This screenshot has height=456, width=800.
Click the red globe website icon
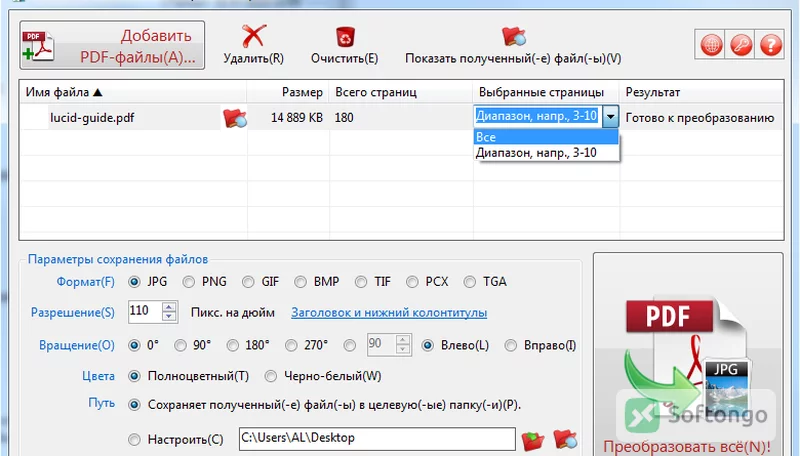click(x=711, y=45)
